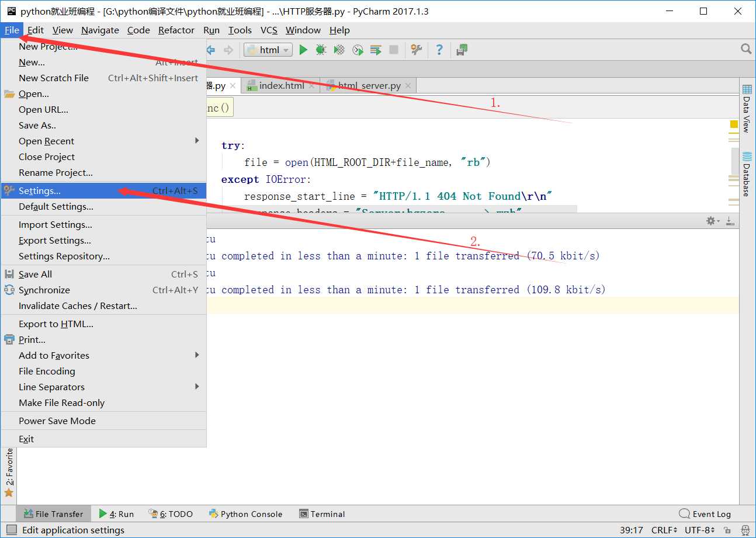The image size is (756, 538).
Task: Expand the Add to Favorites submenu
Action: 103,355
